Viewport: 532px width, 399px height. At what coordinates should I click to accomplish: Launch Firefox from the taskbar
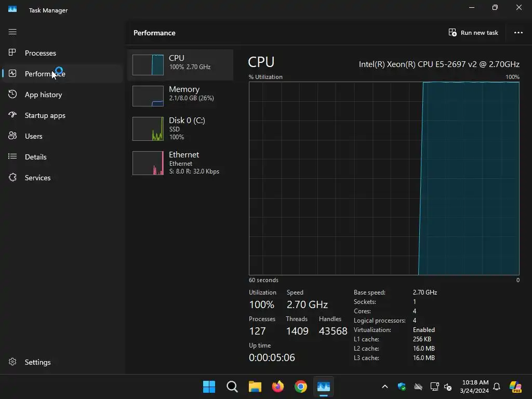coord(278,387)
